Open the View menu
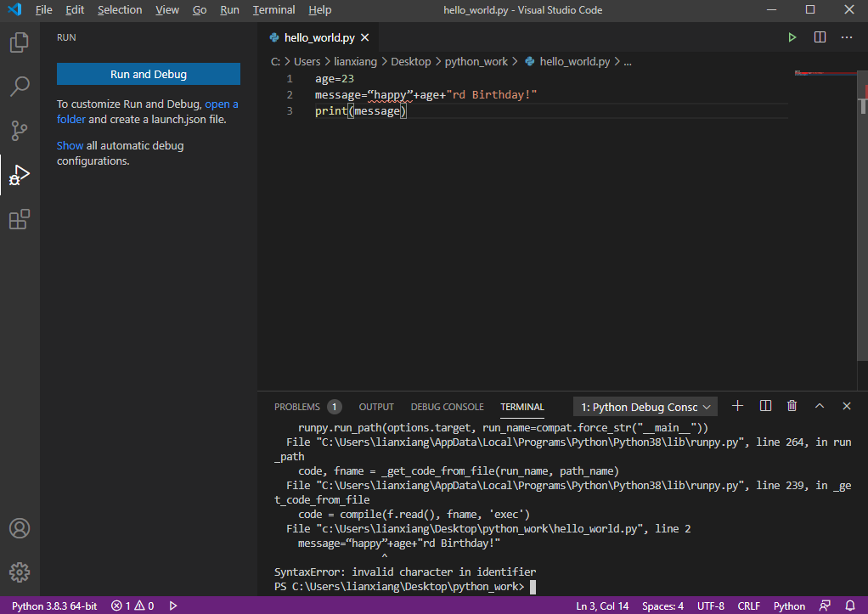The width and height of the screenshot is (868, 614). coord(167,10)
